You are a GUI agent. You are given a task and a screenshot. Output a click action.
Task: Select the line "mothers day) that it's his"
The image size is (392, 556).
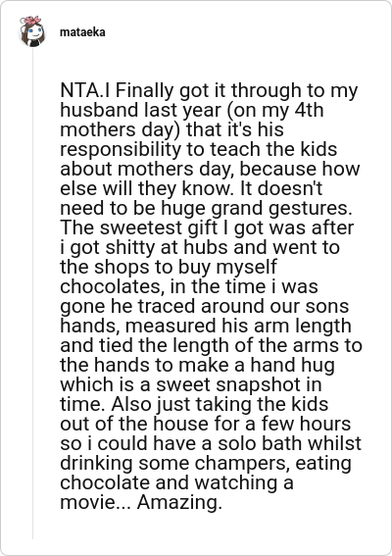click(171, 129)
